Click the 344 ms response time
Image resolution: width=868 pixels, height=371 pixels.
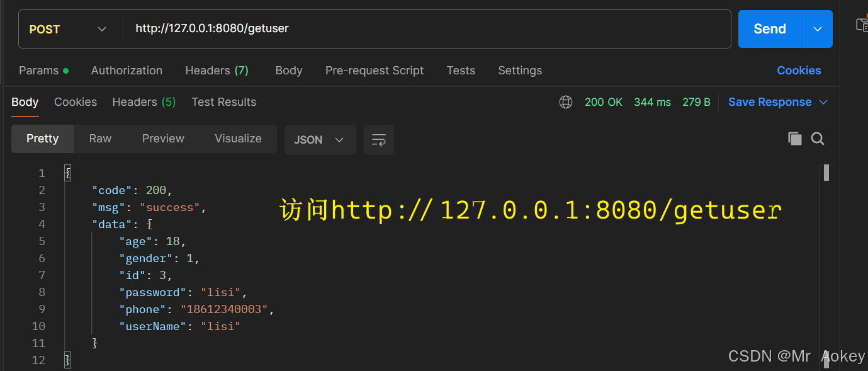[652, 102]
